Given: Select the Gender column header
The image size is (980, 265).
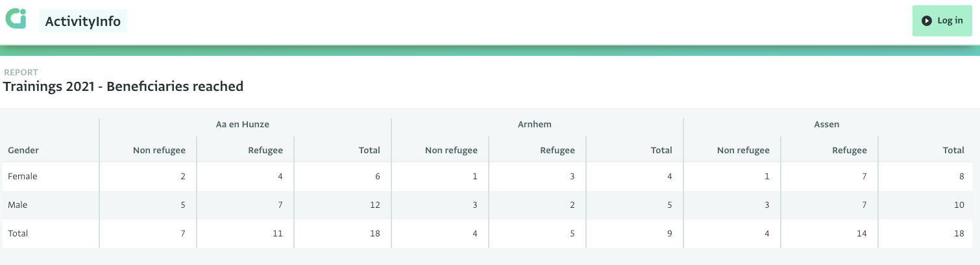Looking at the screenshot, I should pos(23,150).
